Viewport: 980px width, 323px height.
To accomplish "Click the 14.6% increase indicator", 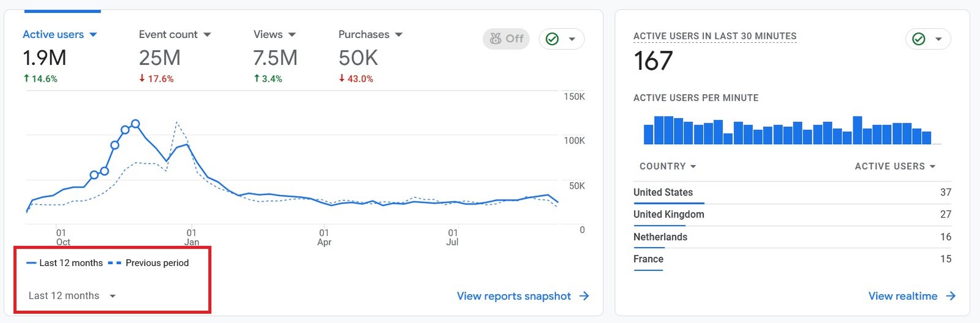I will point(40,78).
